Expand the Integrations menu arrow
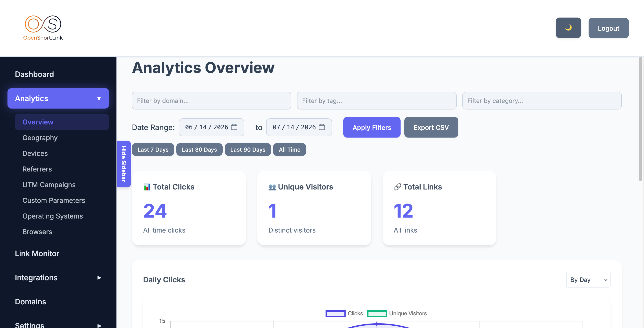The height and width of the screenshot is (328, 644). point(99,278)
